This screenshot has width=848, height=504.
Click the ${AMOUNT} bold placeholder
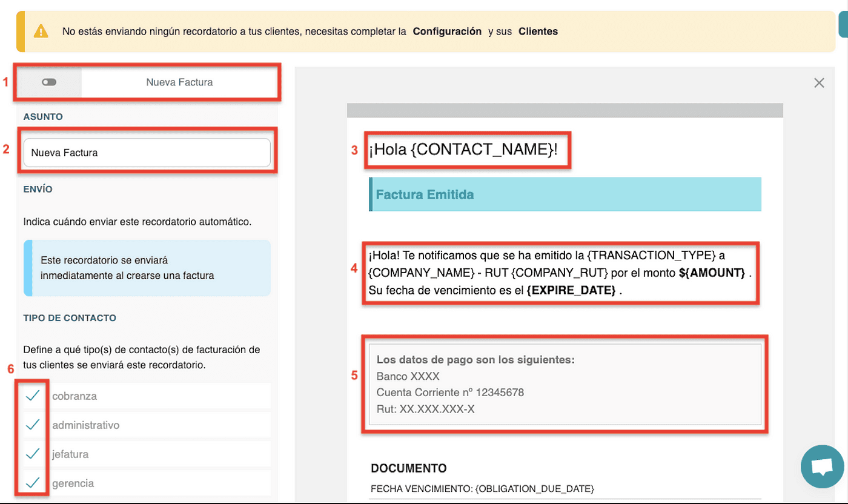point(712,273)
